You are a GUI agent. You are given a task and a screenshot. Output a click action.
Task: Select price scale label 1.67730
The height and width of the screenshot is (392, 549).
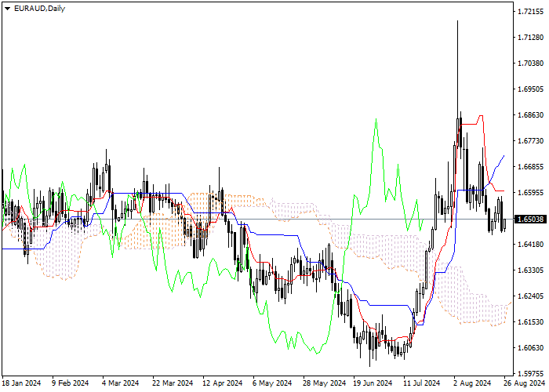[x=531, y=141]
